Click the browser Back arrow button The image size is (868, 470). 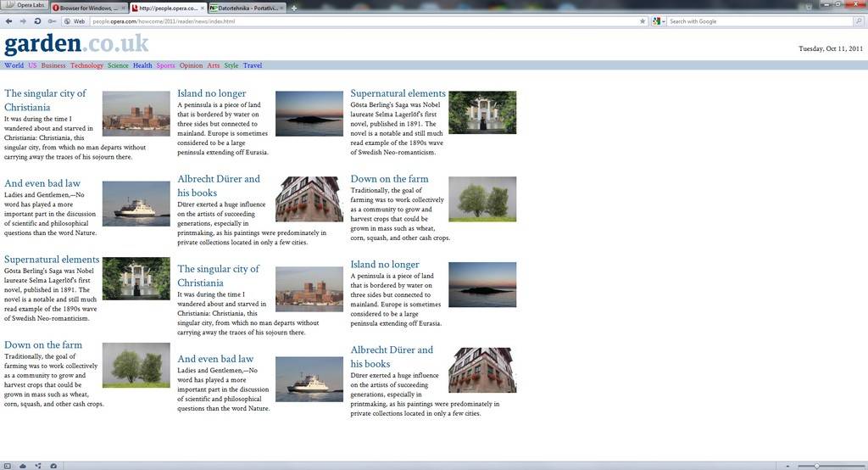(9, 21)
